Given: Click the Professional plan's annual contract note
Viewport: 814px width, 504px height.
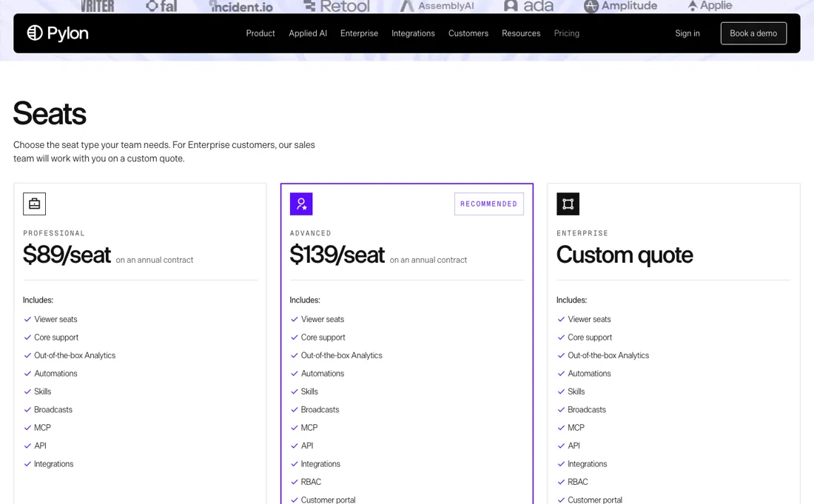Looking at the screenshot, I should (x=154, y=260).
